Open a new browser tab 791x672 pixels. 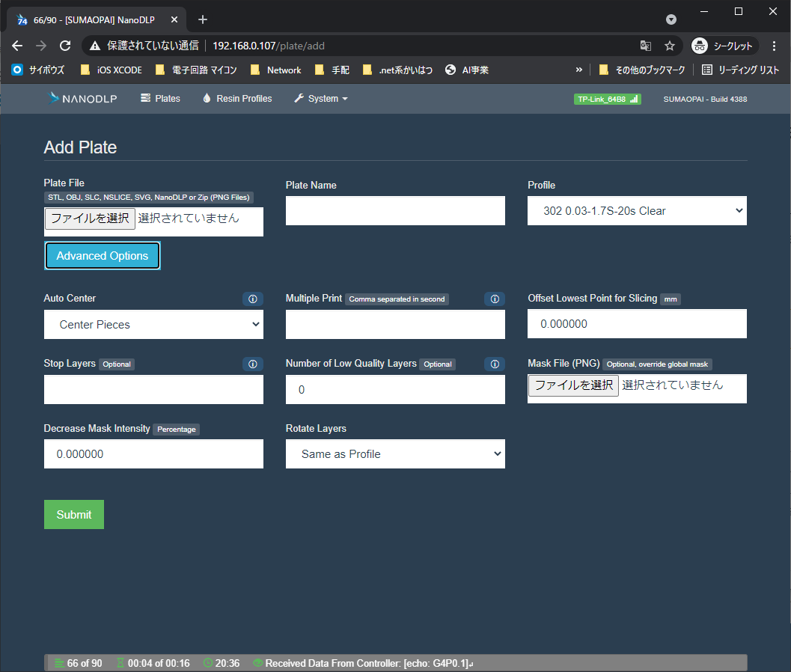[202, 19]
